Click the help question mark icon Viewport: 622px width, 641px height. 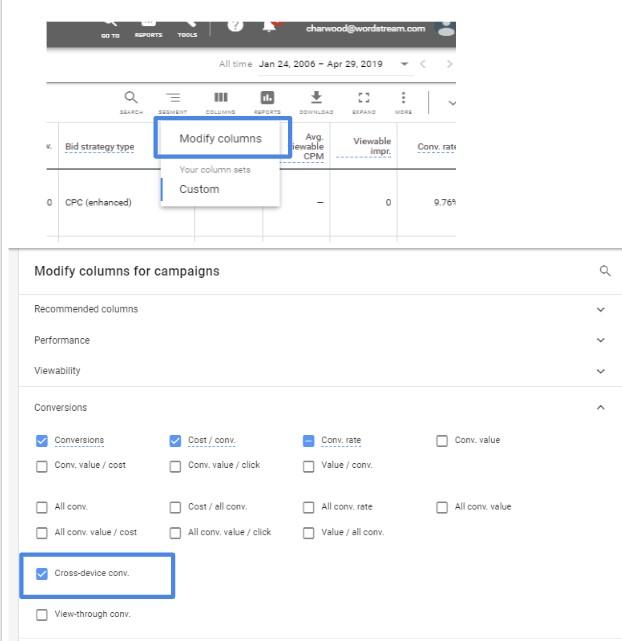(x=235, y=26)
